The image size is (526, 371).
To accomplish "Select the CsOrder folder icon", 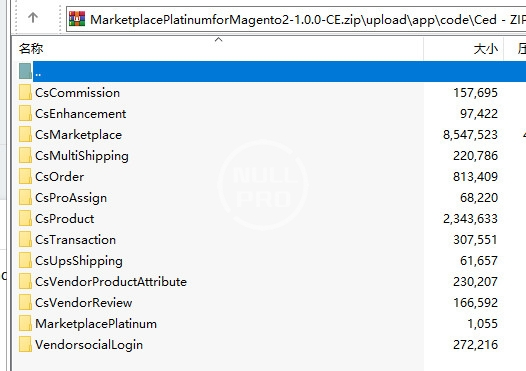I will pyautogui.click(x=25, y=176).
